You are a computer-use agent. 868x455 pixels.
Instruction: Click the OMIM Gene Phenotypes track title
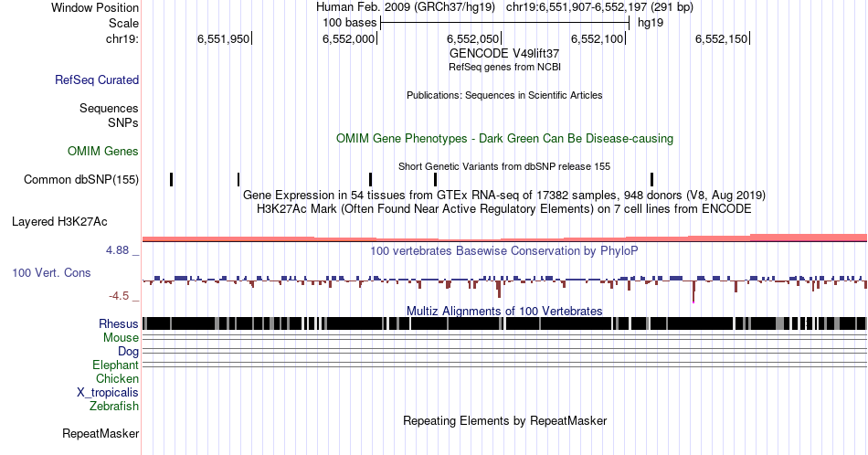[x=504, y=138]
